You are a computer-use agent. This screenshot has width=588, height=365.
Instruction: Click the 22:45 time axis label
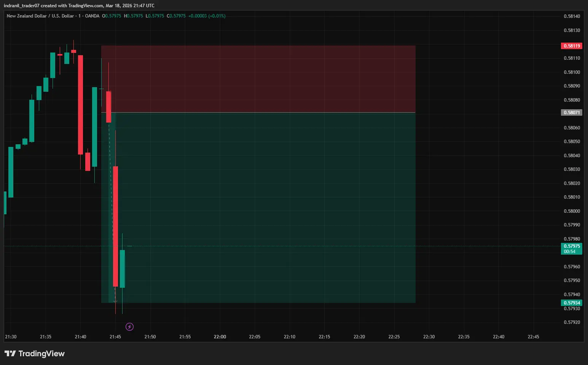point(534,337)
